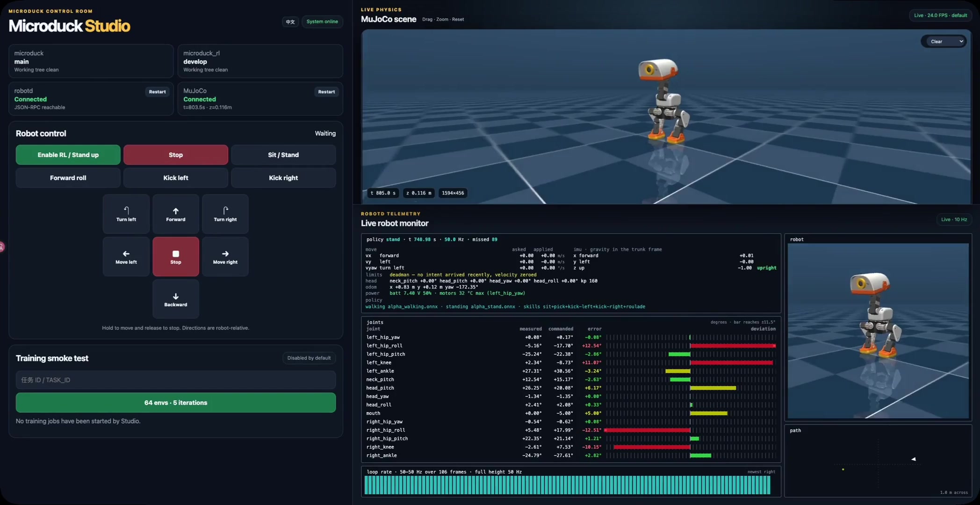Click the MuJoCo scene 3D viewport
The height and width of the screenshot is (505, 980).
[x=666, y=117]
